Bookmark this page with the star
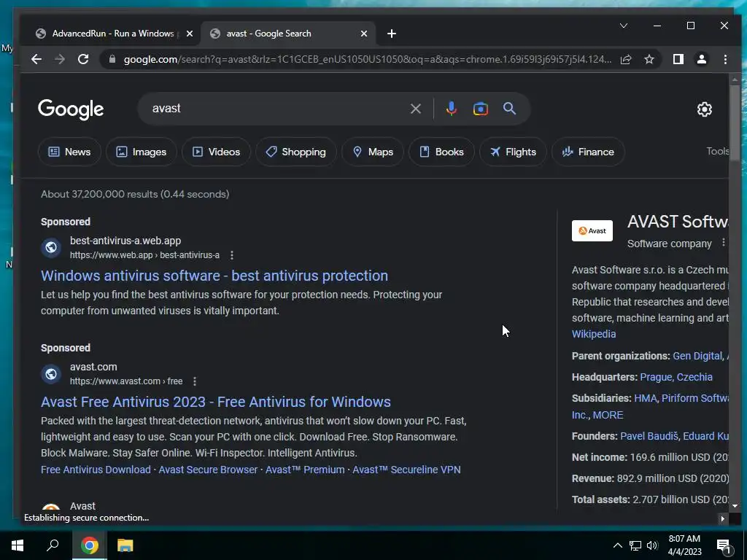This screenshot has width=747, height=560. click(x=649, y=59)
